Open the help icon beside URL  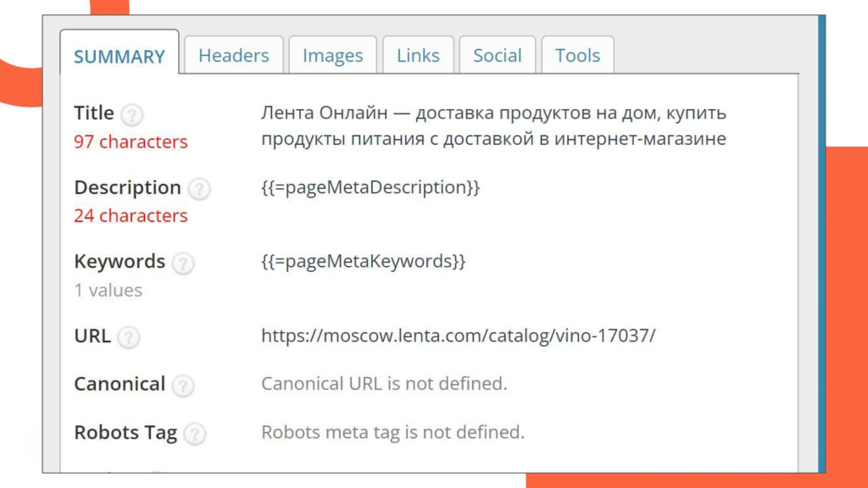[129, 337]
